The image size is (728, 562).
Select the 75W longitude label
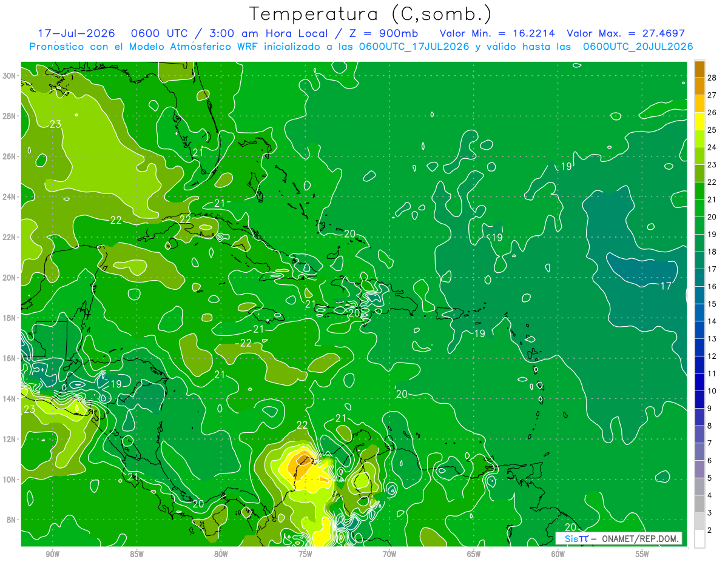[x=305, y=555]
